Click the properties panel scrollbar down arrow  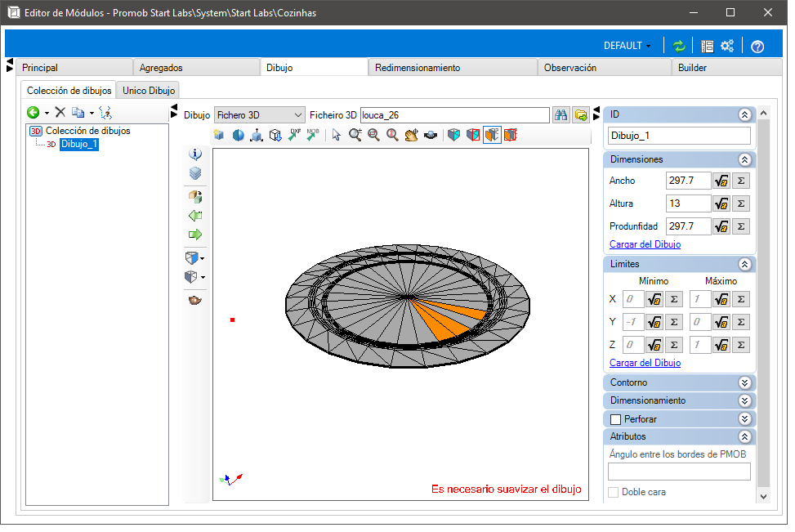click(764, 497)
